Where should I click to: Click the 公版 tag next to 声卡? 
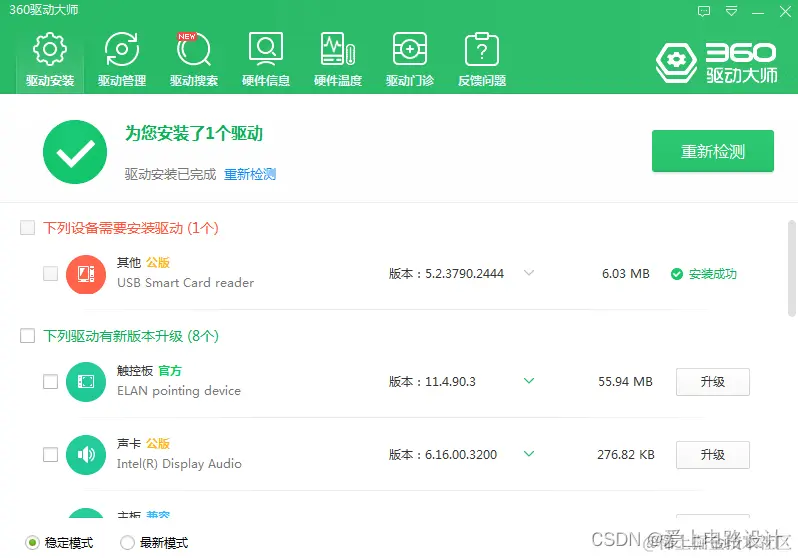click(x=158, y=443)
